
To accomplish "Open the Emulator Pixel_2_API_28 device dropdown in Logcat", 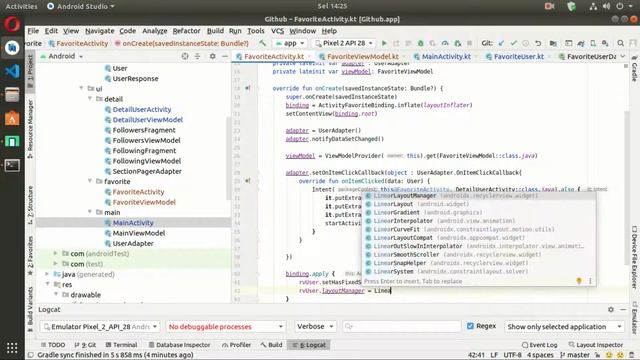I will [x=100, y=327].
